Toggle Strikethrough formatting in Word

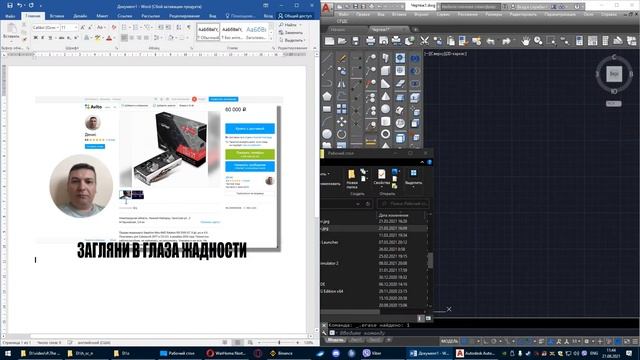pos(61,38)
